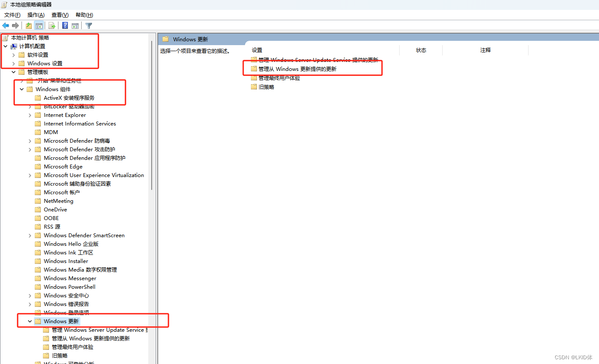Click the folder icon beside Windows Installer

[x=38, y=261]
